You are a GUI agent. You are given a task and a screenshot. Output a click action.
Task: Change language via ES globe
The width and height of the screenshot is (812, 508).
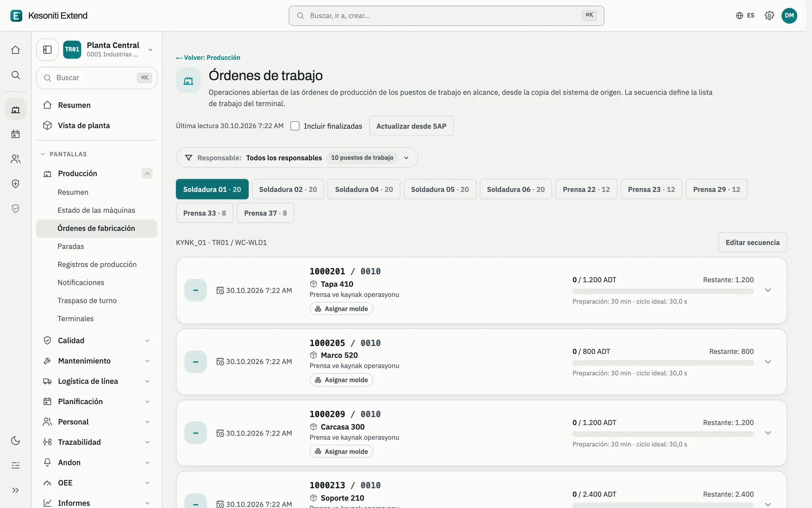click(745, 16)
